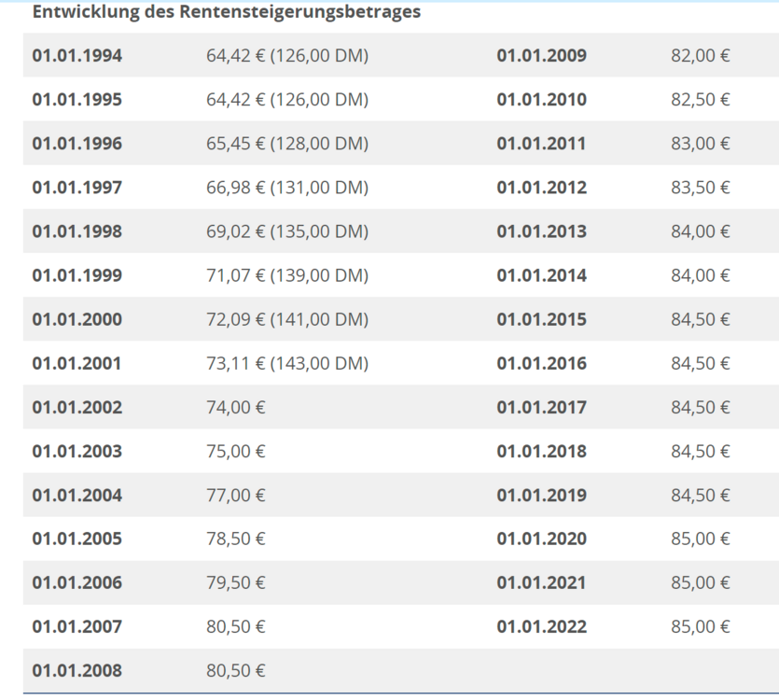Select the value 85,00 € beside 01.01.2021
The height and width of the screenshot is (700, 779).
(x=701, y=582)
